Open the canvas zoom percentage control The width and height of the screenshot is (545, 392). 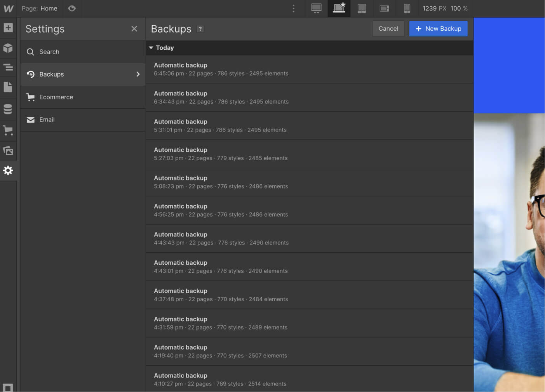(x=459, y=8)
